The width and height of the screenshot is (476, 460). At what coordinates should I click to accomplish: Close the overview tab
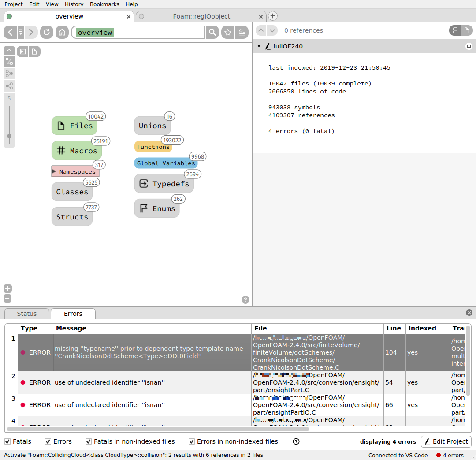click(128, 17)
